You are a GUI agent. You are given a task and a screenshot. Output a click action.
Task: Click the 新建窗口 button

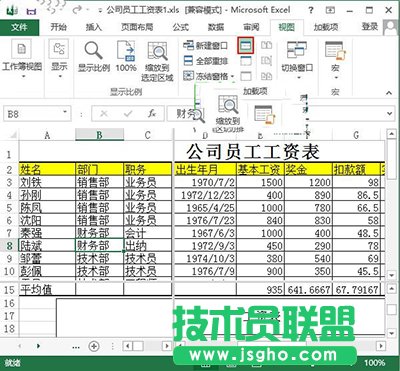coord(205,45)
